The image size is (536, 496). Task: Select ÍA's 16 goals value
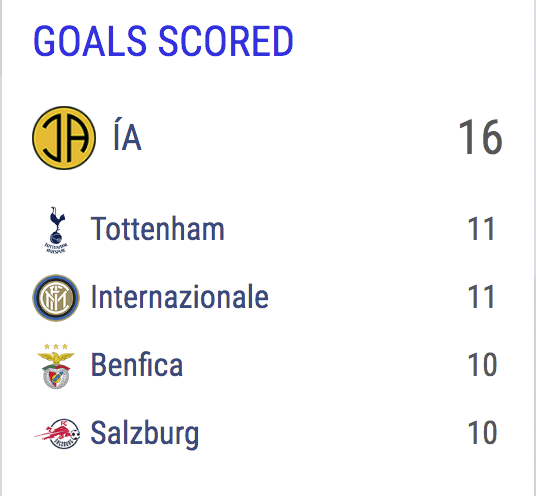click(x=481, y=137)
